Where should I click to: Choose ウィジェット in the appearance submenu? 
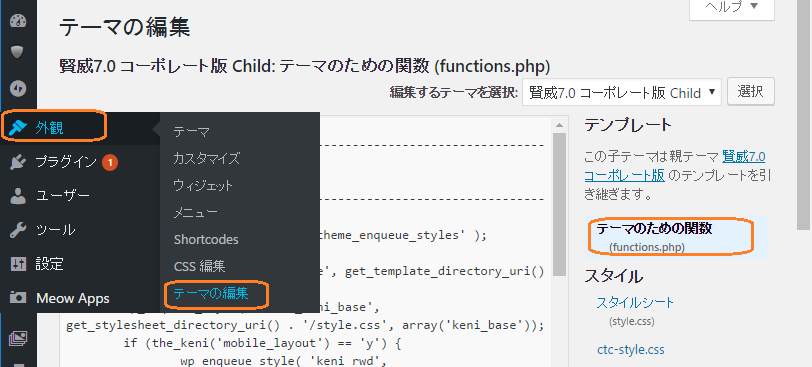click(x=203, y=185)
